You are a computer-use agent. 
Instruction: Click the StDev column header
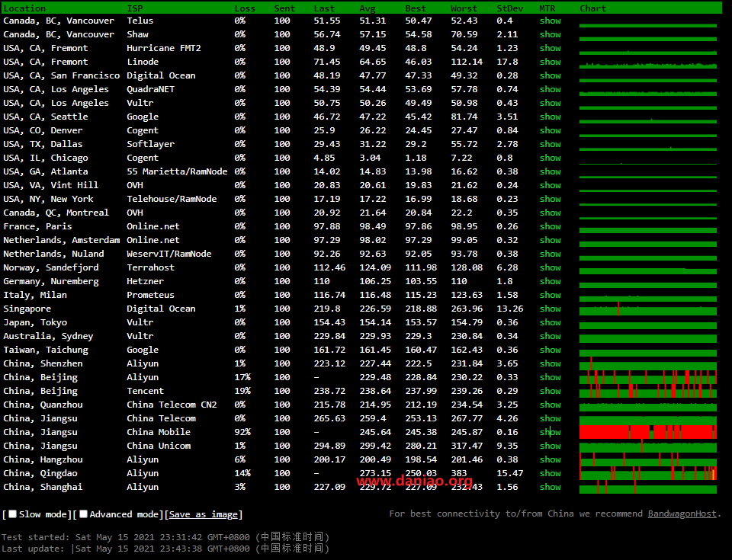click(510, 8)
